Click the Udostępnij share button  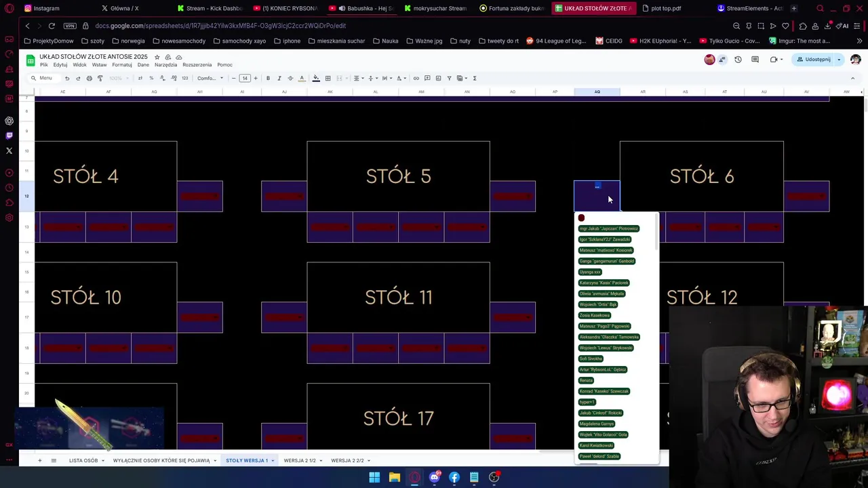814,60
